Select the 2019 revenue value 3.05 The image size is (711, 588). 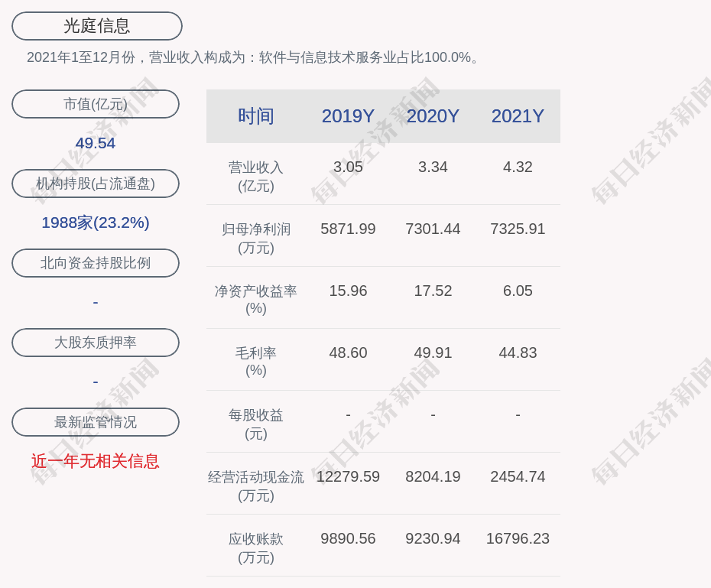tap(348, 167)
